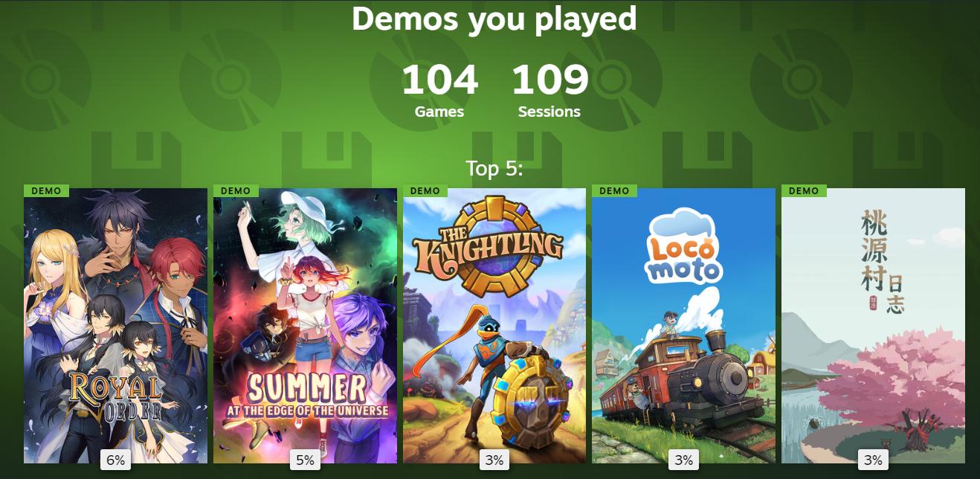980x479 pixels.
Task: Open the Locomoto demo cover
Action: [683, 326]
